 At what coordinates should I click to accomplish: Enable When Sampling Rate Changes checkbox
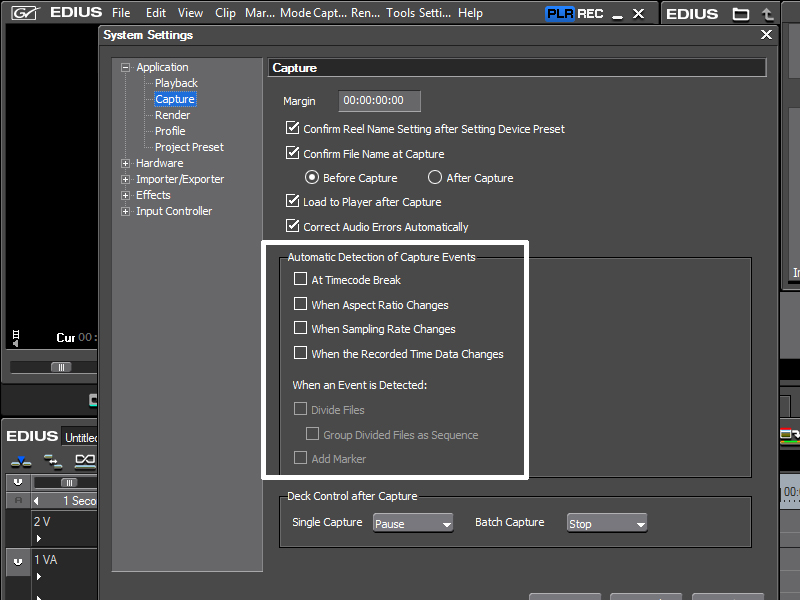click(x=301, y=328)
